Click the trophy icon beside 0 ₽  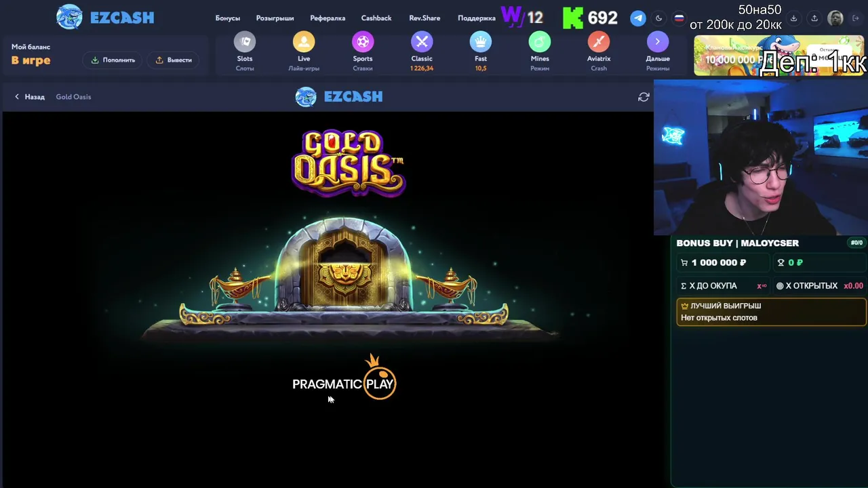(781, 263)
